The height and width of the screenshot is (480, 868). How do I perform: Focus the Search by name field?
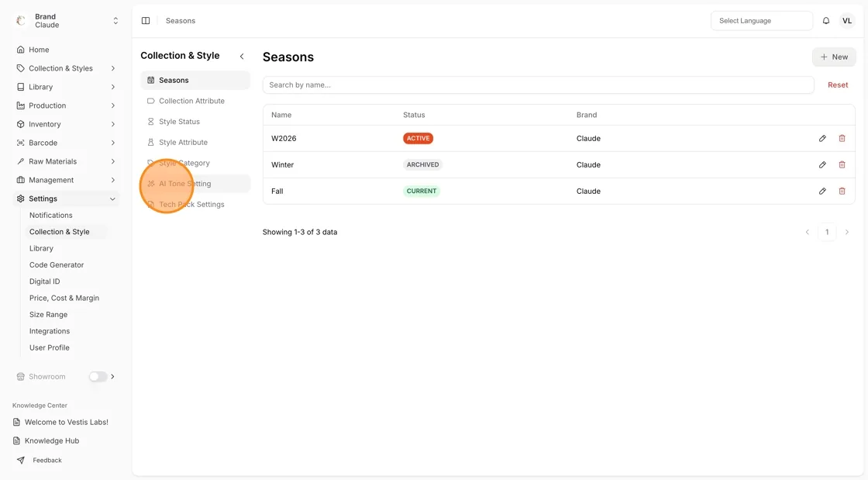538,85
